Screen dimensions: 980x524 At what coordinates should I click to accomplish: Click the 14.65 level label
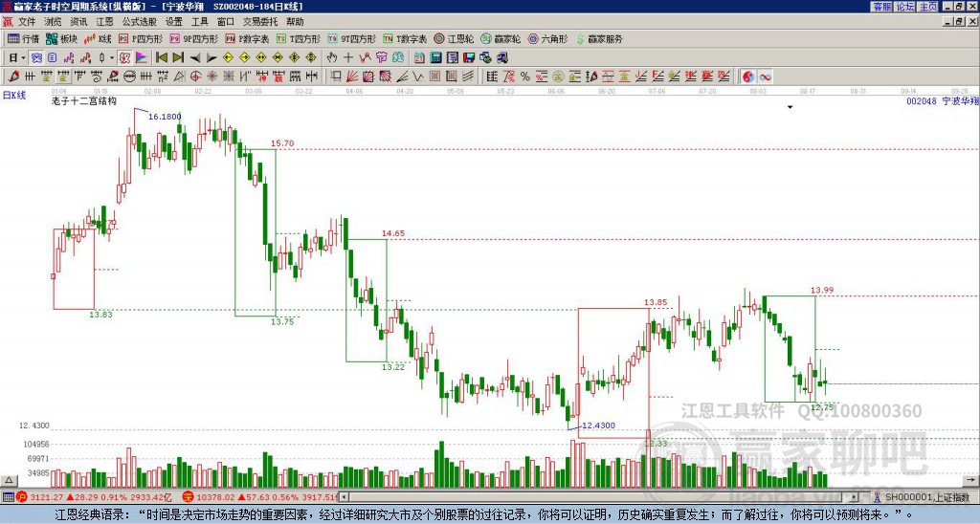pyautogui.click(x=393, y=233)
